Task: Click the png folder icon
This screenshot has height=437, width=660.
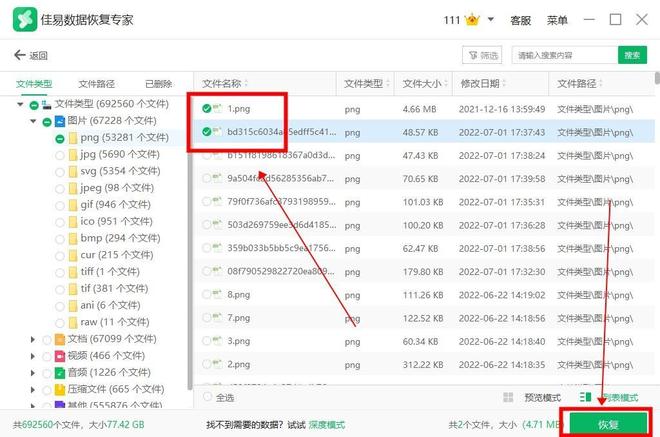Action: 72,138
